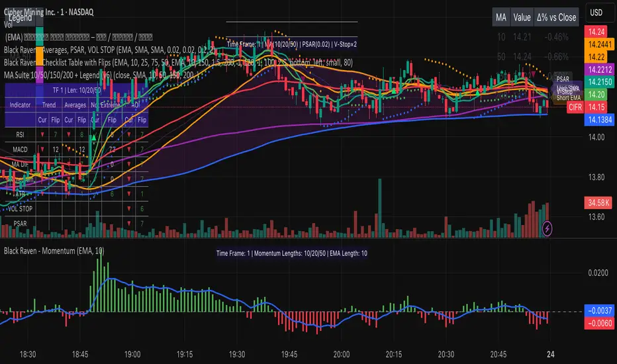Click the CIFR last price label

click(x=575, y=107)
